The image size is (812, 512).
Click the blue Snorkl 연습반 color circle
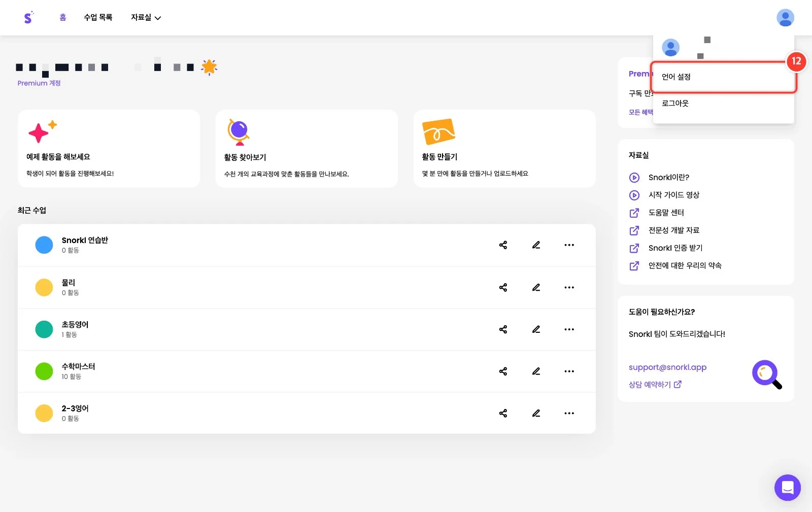(x=44, y=245)
